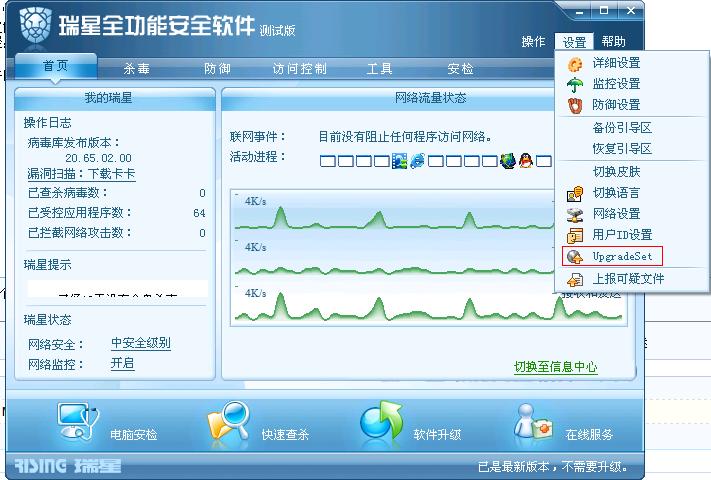Switch to the 防御 tab

(x=217, y=68)
